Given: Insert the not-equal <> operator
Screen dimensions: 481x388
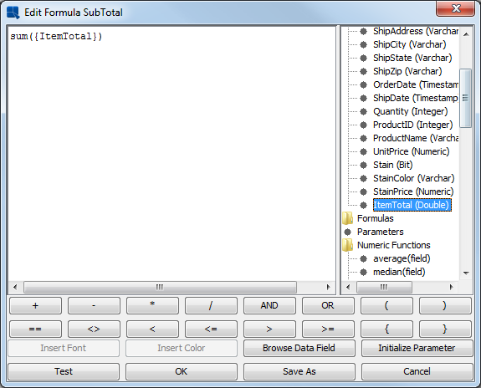Looking at the screenshot, I should (94, 329).
